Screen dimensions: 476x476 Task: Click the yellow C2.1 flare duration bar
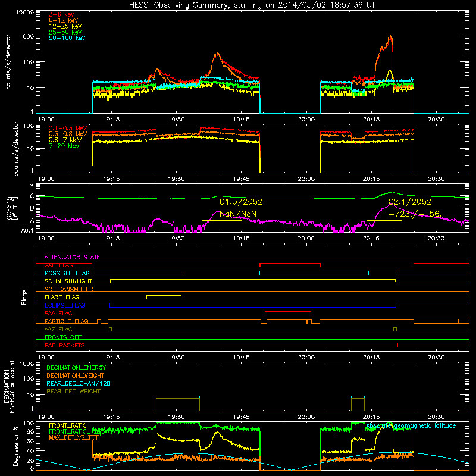coord(384,220)
